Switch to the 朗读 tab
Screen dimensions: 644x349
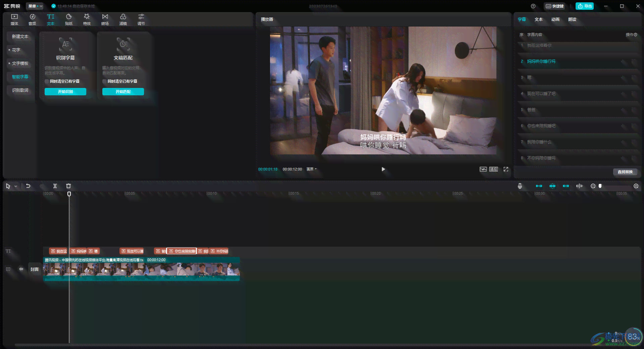click(x=572, y=19)
